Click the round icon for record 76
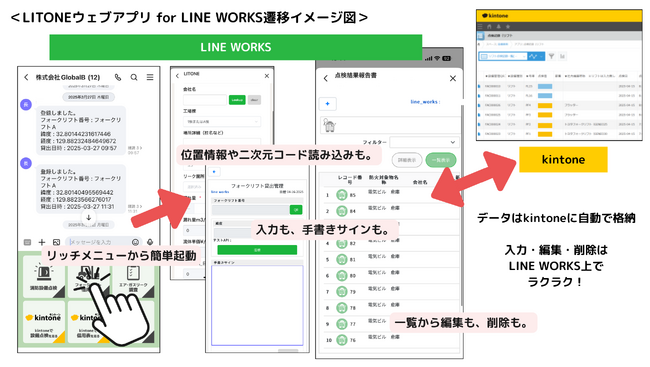650x367 pixels. click(x=342, y=340)
